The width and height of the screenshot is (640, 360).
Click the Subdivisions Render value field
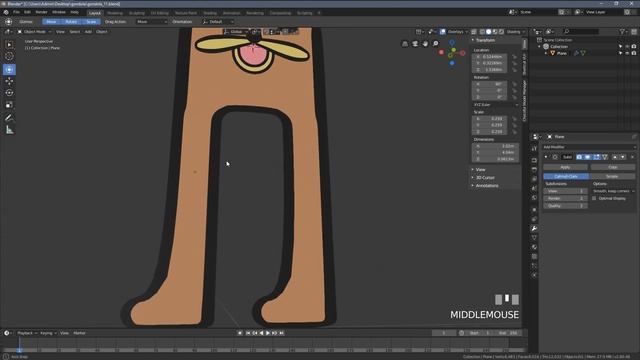[565, 198]
